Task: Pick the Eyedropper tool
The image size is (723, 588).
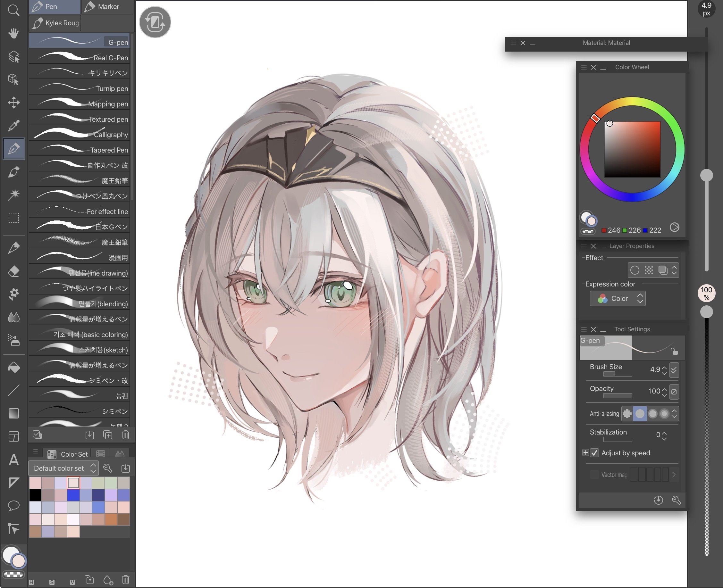Action: tap(13, 126)
